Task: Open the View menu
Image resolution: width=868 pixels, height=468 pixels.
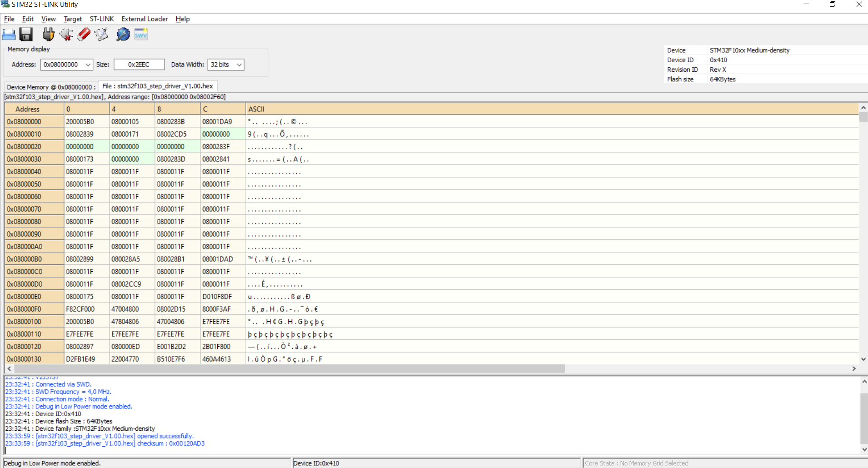Action: coord(48,19)
